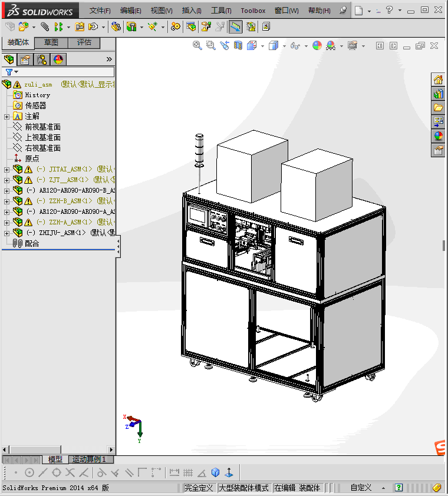Click the Mate paperclip icon
This screenshot has height=496, width=448.
45,27
